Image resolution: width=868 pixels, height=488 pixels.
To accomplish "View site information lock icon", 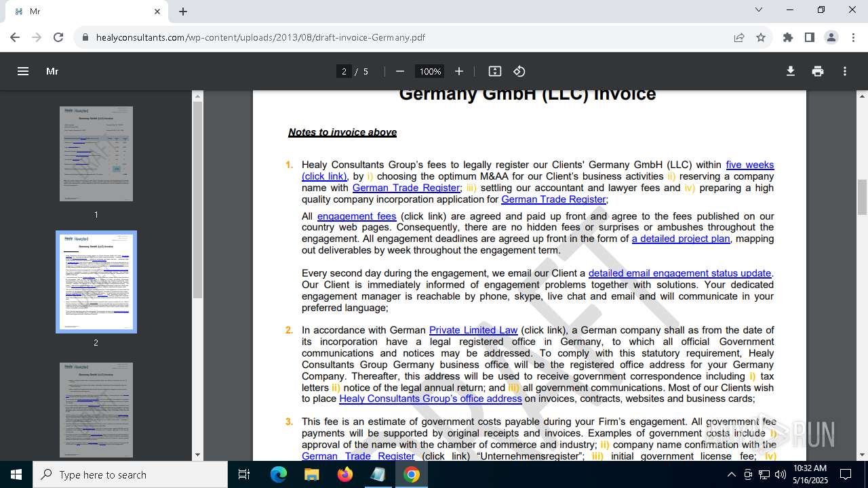I will tap(85, 37).
